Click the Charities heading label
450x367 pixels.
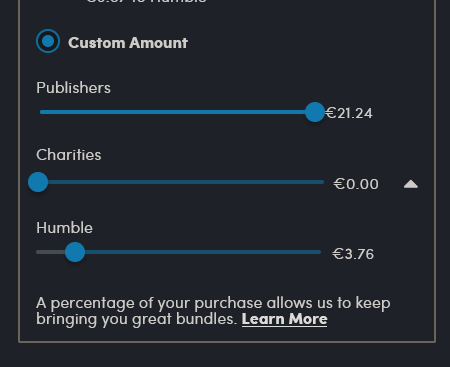(x=69, y=155)
